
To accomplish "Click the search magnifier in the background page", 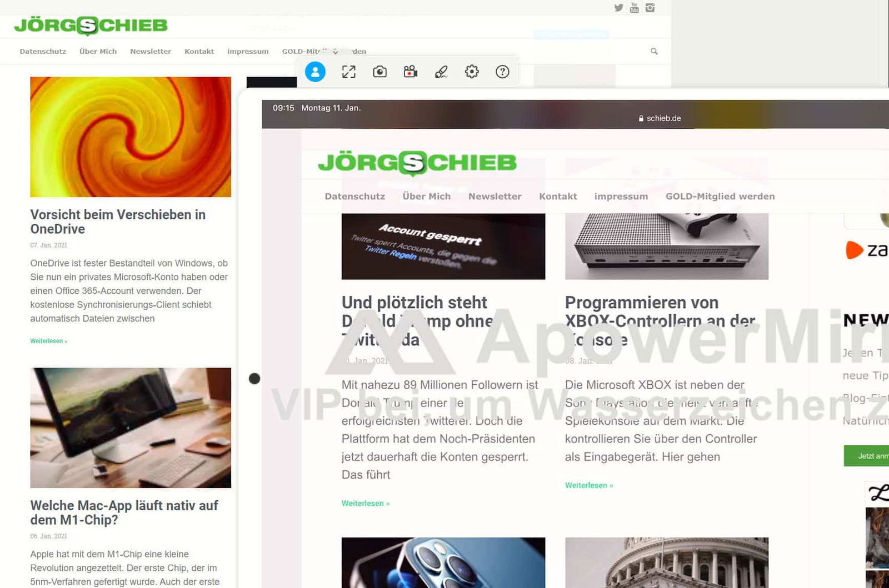I will (654, 51).
